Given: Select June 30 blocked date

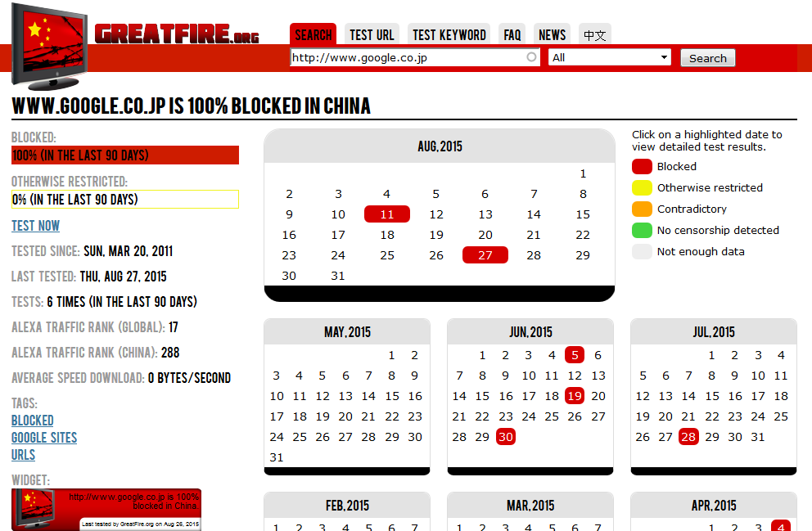Looking at the screenshot, I should (506, 437).
